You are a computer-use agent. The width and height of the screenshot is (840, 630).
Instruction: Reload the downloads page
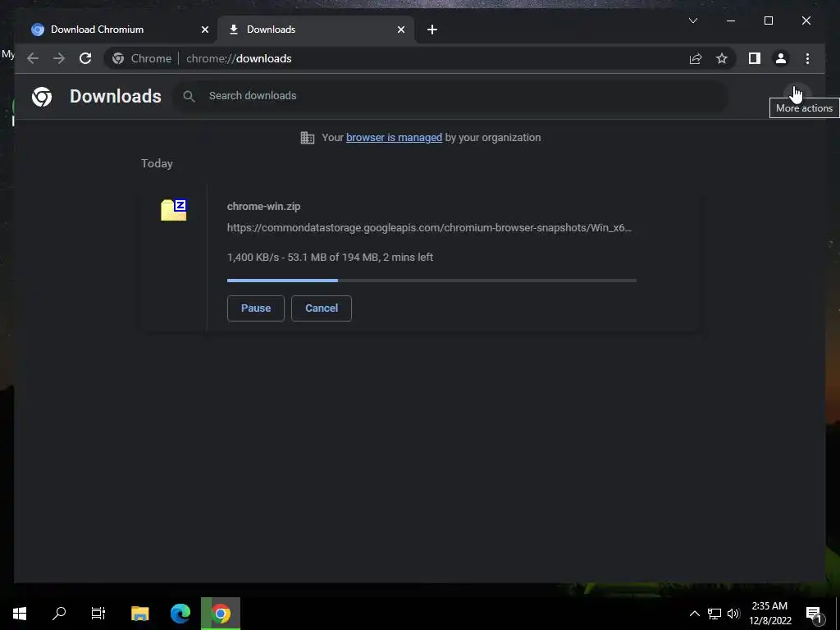[x=85, y=58]
